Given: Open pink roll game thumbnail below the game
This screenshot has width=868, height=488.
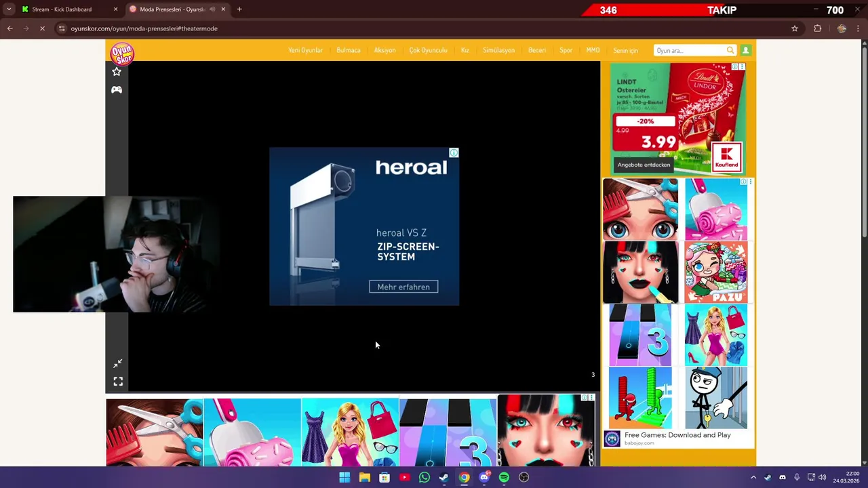Looking at the screenshot, I should tap(252, 432).
